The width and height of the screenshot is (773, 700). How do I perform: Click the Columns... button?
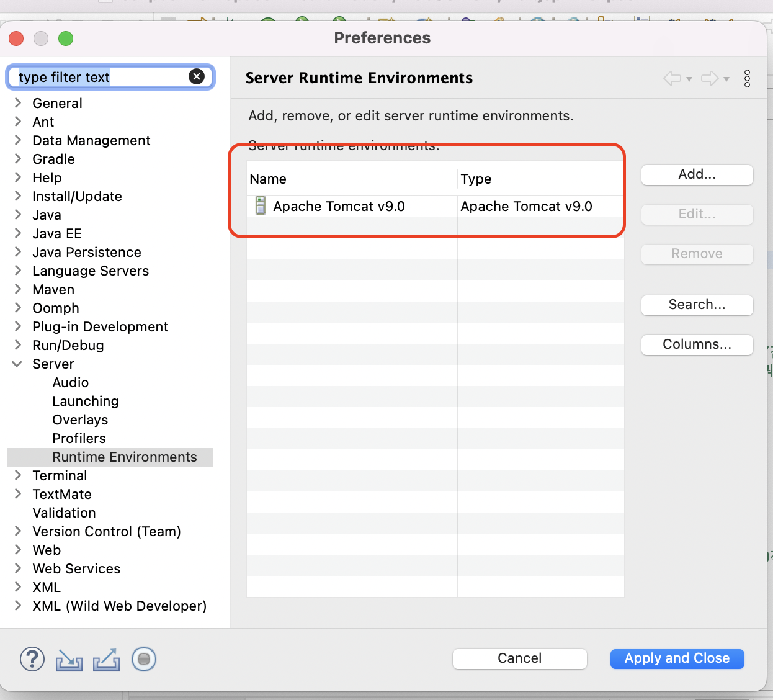697,344
